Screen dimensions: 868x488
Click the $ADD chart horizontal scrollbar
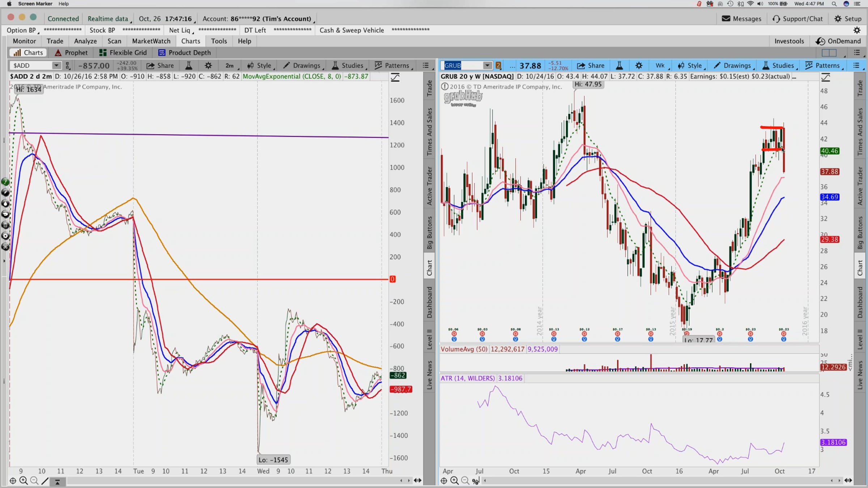(231, 480)
